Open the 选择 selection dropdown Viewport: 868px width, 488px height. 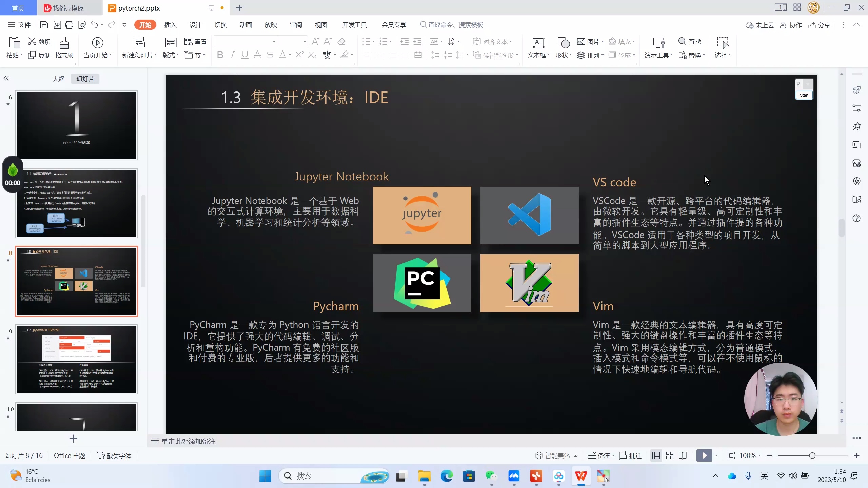(x=722, y=47)
